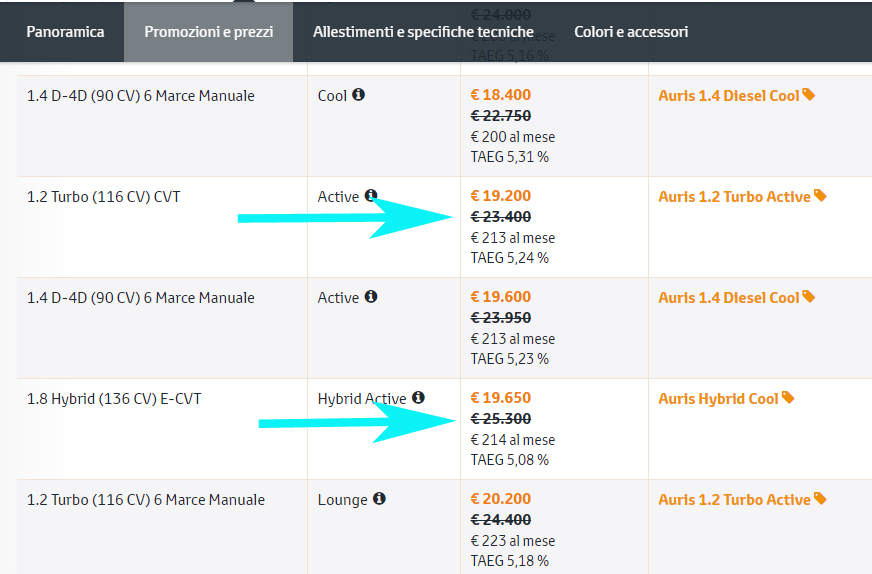The height and width of the screenshot is (574, 872).
Task: Click Auris 1.4 Diesel Cool link in Active row
Action: point(729,298)
